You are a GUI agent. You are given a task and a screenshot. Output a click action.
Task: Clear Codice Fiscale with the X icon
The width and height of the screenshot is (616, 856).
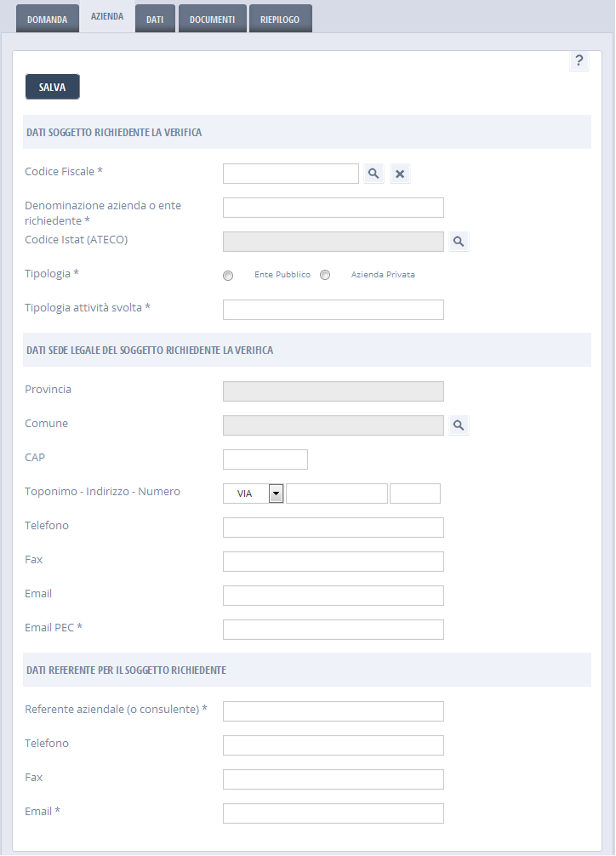[401, 174]
